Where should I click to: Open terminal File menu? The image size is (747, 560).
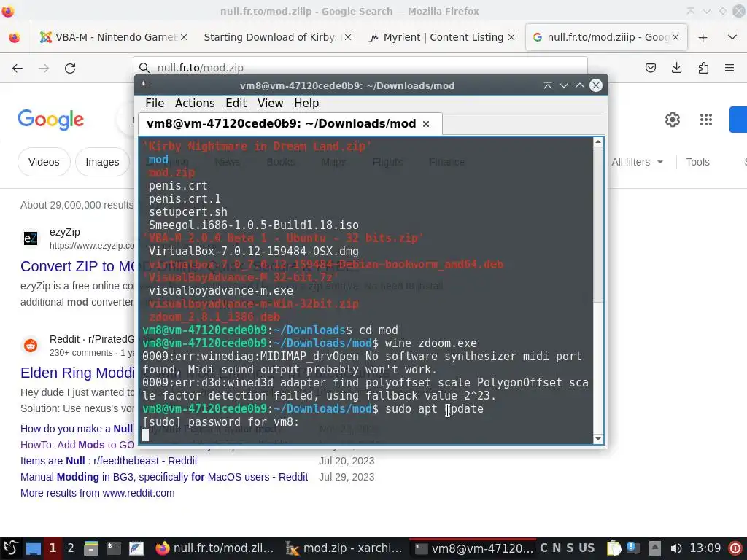tap(155, 104)
